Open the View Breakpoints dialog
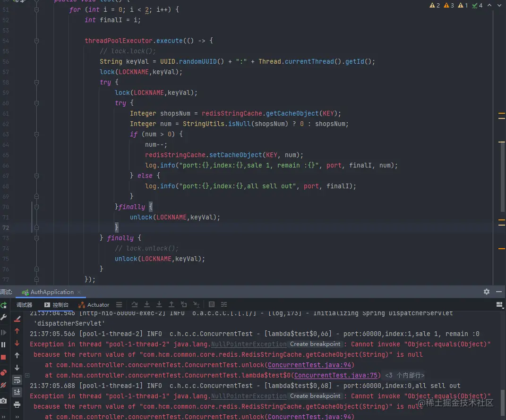 click(4, 373)
